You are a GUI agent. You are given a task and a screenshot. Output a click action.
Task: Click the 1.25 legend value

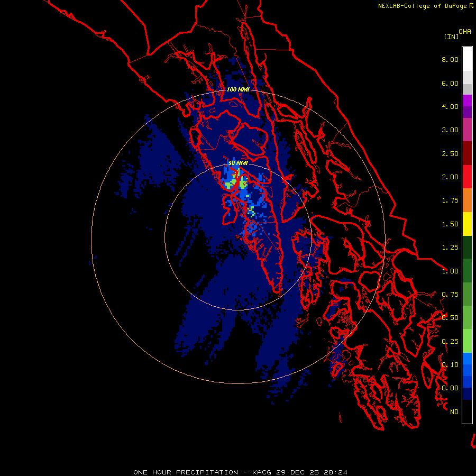(450, 248)
